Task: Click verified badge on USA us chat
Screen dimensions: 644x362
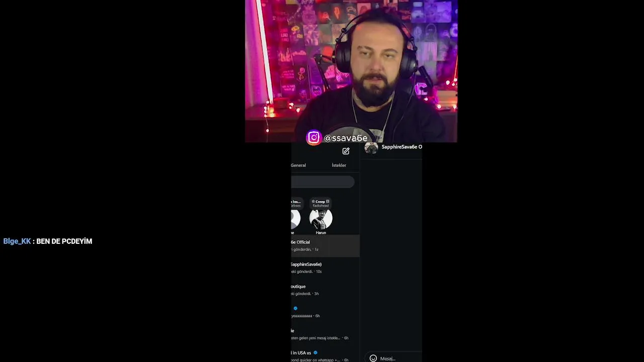Action: (315, 352)
